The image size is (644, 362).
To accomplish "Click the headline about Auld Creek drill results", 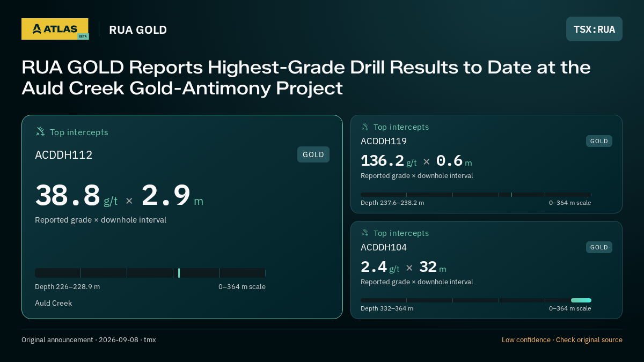I will 306,78.
